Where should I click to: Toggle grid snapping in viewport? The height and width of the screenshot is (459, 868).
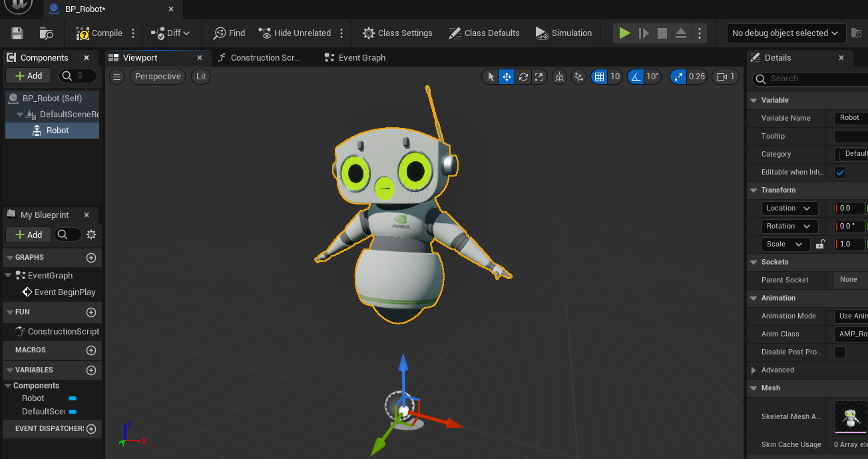(599, 77)
